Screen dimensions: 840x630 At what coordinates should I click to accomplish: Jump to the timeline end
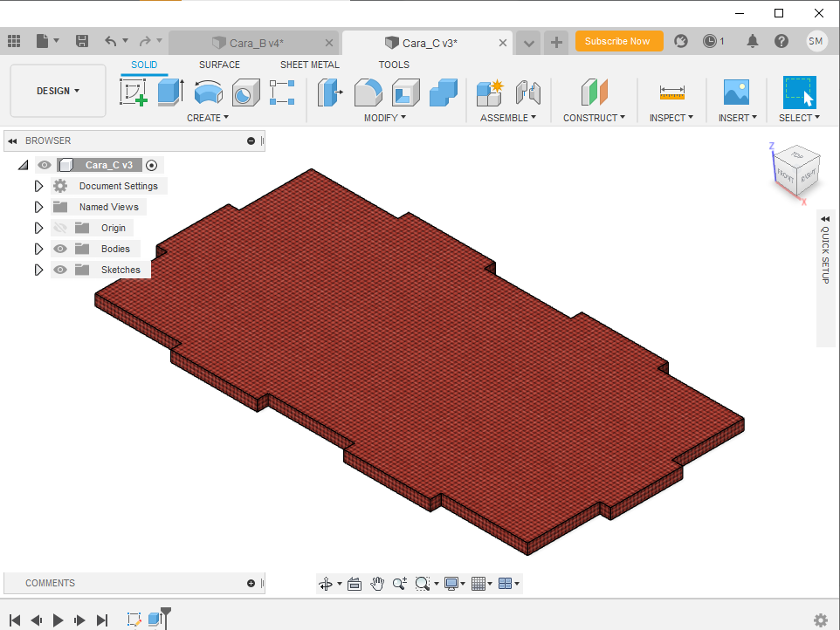click(x=102, y=620)
